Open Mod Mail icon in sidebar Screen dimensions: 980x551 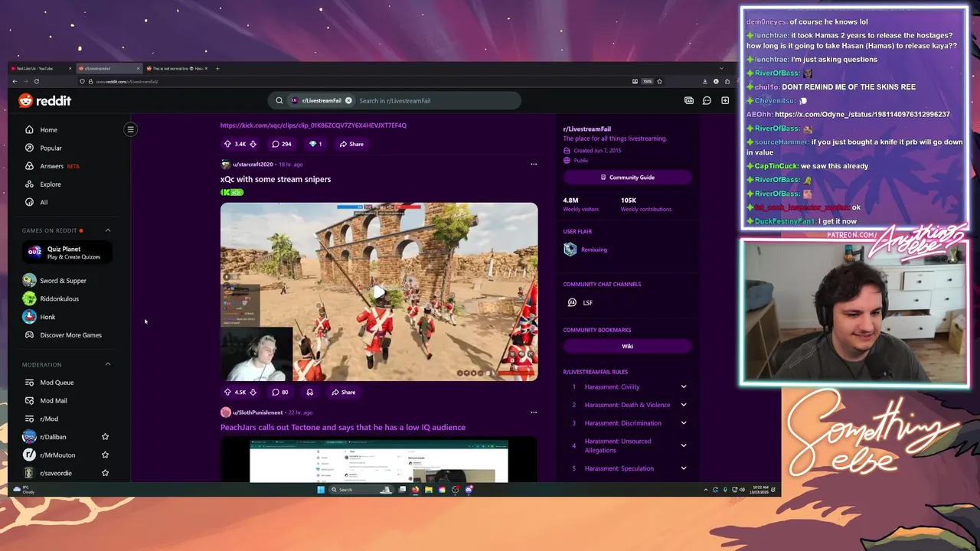click(x=29, y=400)
